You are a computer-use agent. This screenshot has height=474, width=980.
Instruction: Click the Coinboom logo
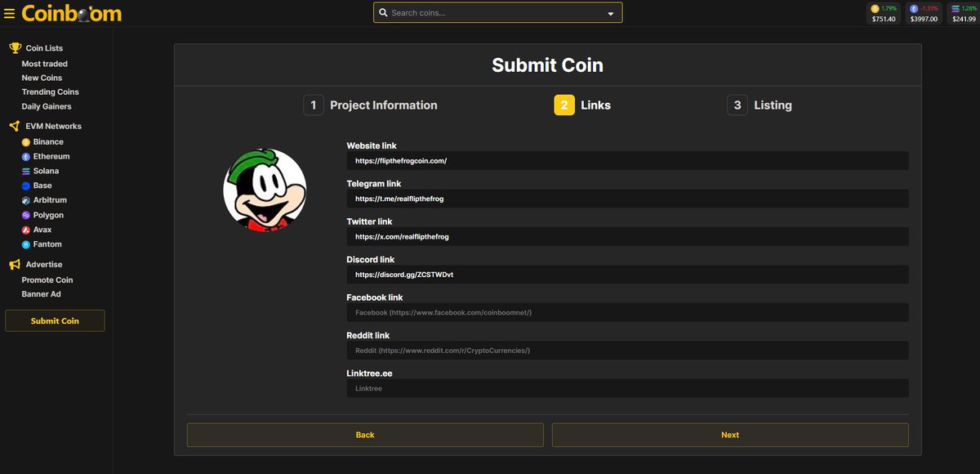(x=72, y=14)
